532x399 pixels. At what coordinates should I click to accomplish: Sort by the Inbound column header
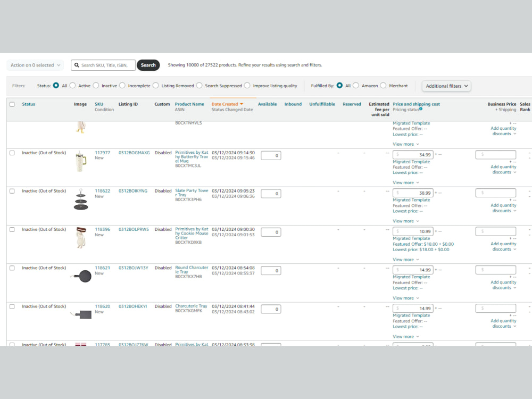point(293,104)
